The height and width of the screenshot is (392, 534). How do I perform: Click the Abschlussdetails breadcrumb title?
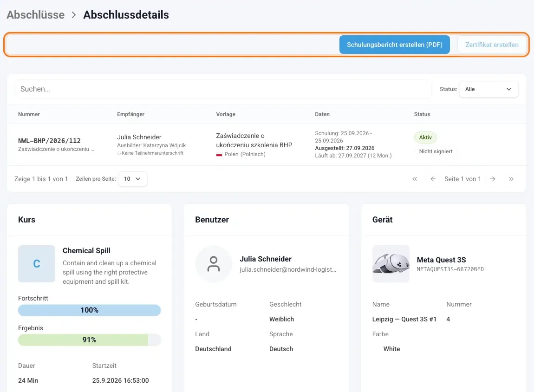click(x=126, y=15)
